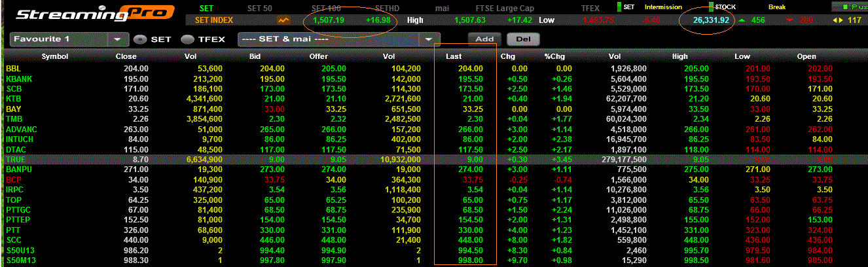Screen dimensions: 868x267
Task: Select the BBL symbol row
Action: point(434,68)
